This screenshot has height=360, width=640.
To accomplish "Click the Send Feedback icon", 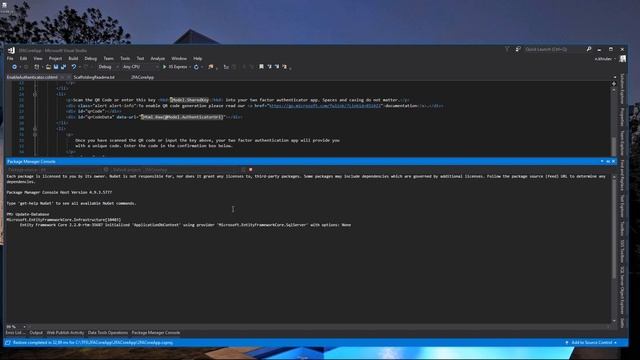I will pos(518,49).
